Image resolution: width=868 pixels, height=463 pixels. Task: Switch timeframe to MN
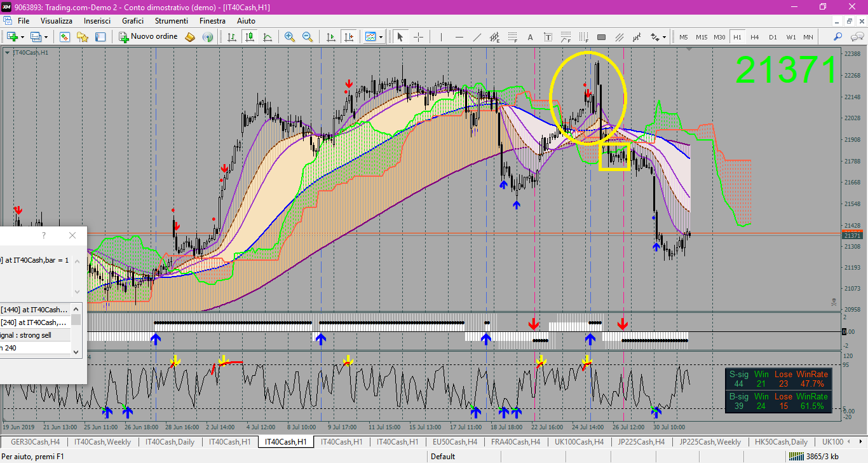tap(808, 37)
